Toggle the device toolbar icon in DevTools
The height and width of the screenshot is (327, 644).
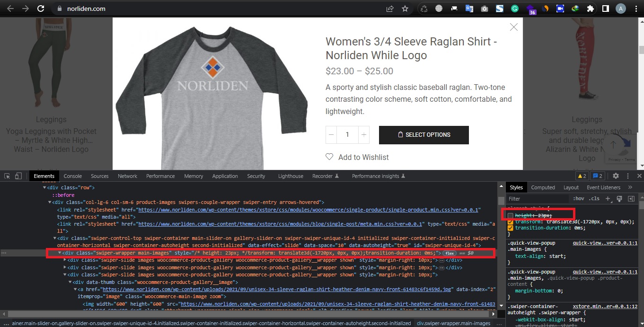click(x=18, y=176)
